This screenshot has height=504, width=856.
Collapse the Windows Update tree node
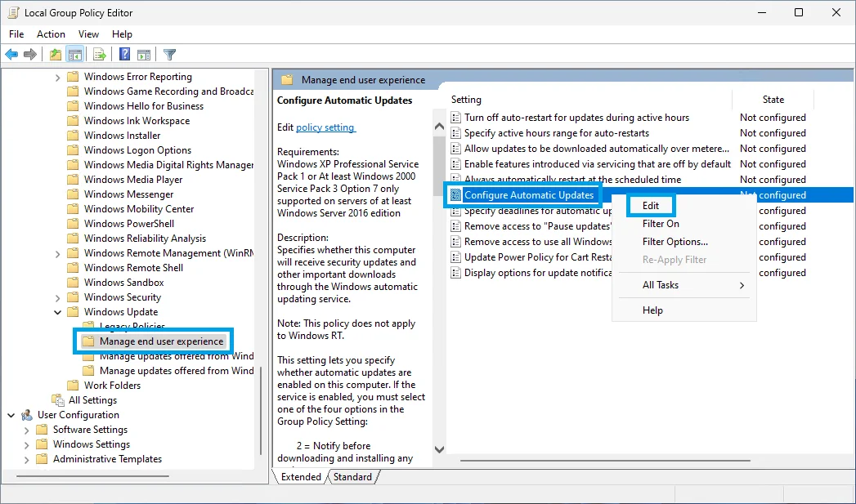pyautogui.click(x=58, y=312)
